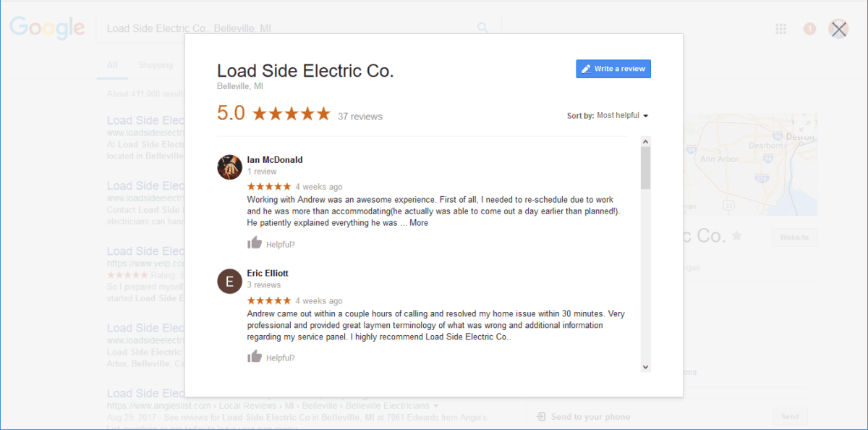Click the 5-star rating of Ian McDonald's review

269,187
